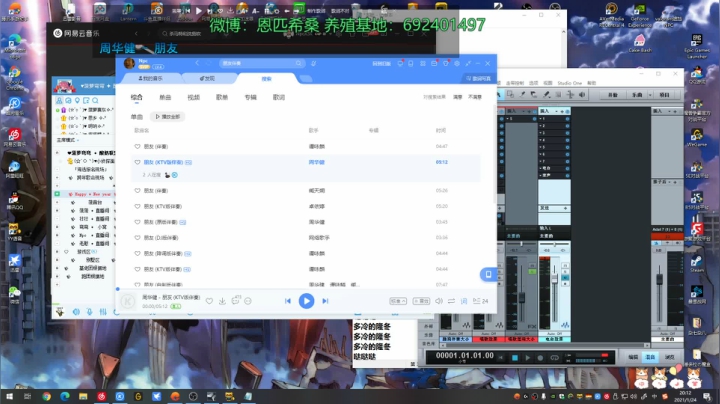Open the dropdown arrow next to 乐曲 button

(650, 95)
